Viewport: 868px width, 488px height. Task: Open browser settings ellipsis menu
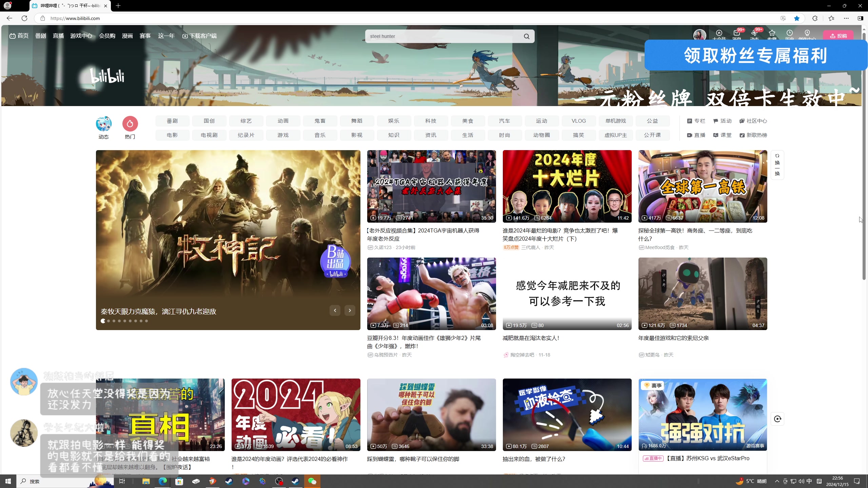click(x=846, y=18)
